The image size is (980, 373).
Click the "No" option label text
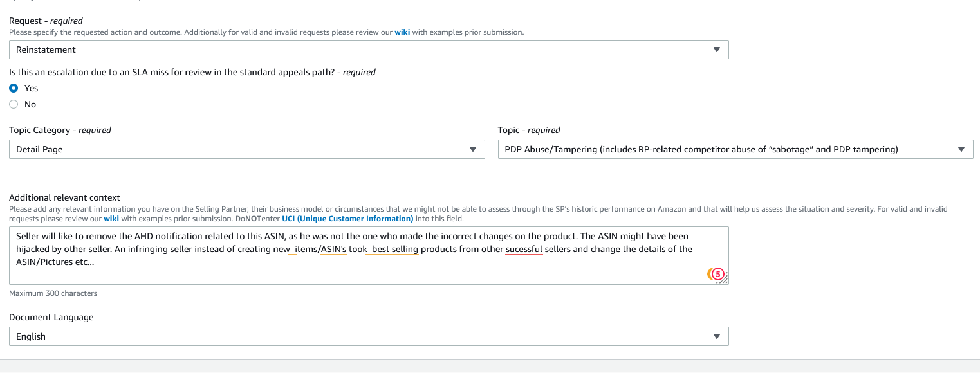30,104
